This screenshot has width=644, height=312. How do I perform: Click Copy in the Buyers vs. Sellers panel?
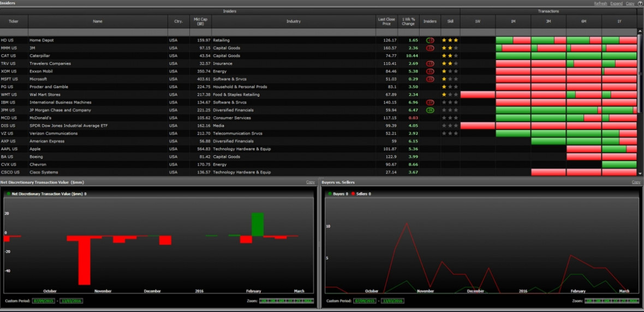pyautogui.click(x=636, y=182)
